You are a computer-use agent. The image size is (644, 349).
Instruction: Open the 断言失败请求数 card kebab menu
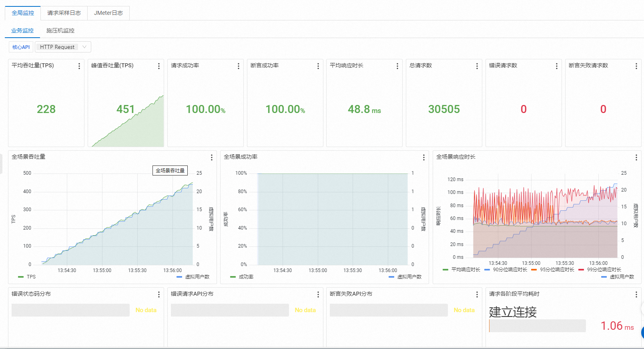[636, 66]
